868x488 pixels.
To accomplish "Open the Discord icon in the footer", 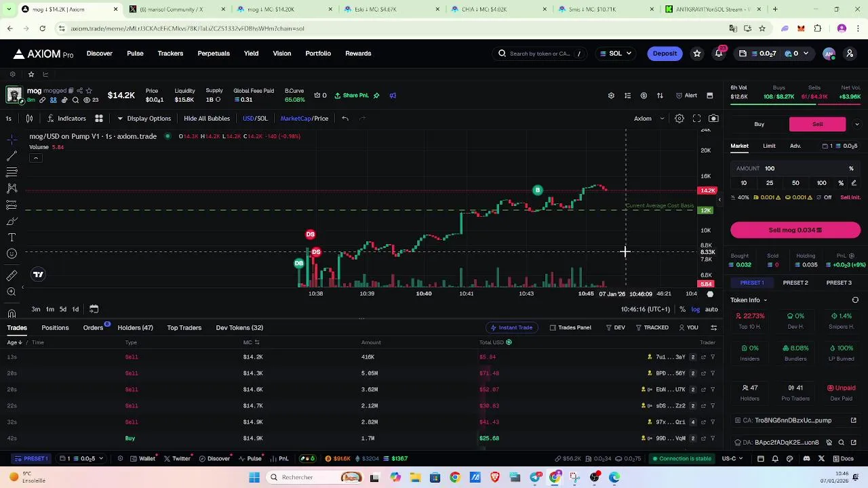I will (806, 459).
